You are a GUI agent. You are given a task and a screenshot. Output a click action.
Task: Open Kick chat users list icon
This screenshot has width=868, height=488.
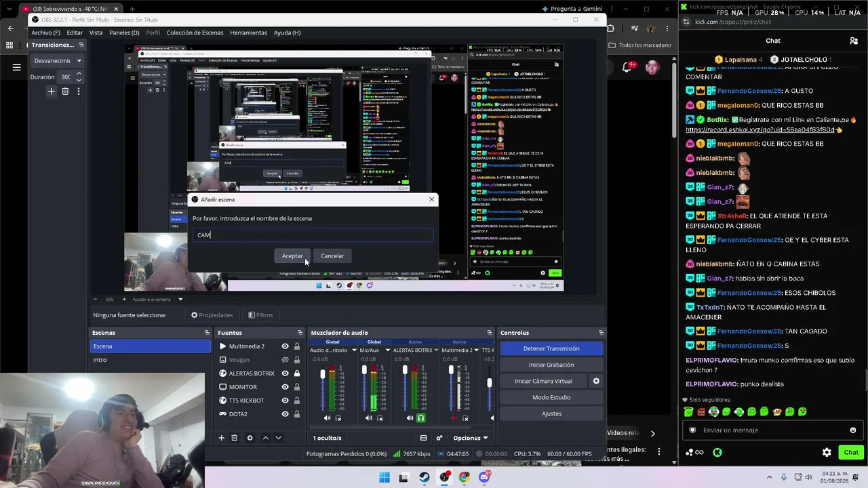854,41
